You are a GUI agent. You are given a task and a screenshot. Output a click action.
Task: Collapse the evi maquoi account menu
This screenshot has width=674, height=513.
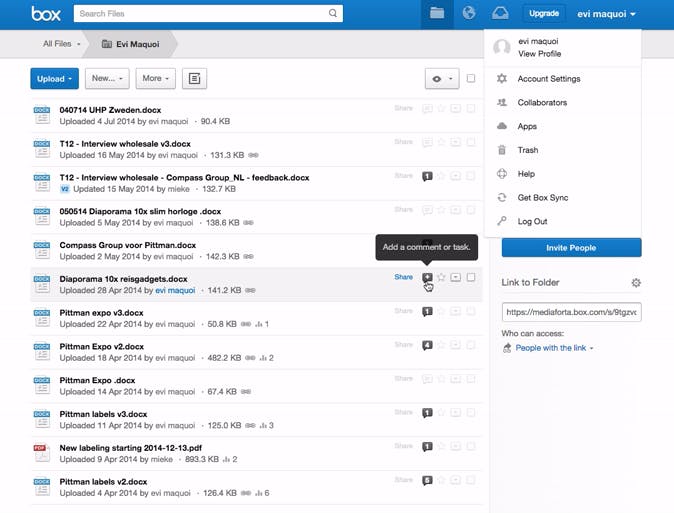pyautogui.click(x=606, y=14)
